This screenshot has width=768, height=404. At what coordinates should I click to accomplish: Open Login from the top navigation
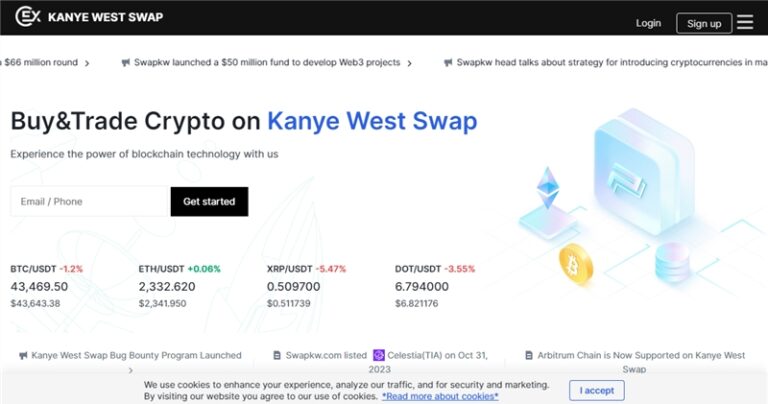click(x=648, y=23)
